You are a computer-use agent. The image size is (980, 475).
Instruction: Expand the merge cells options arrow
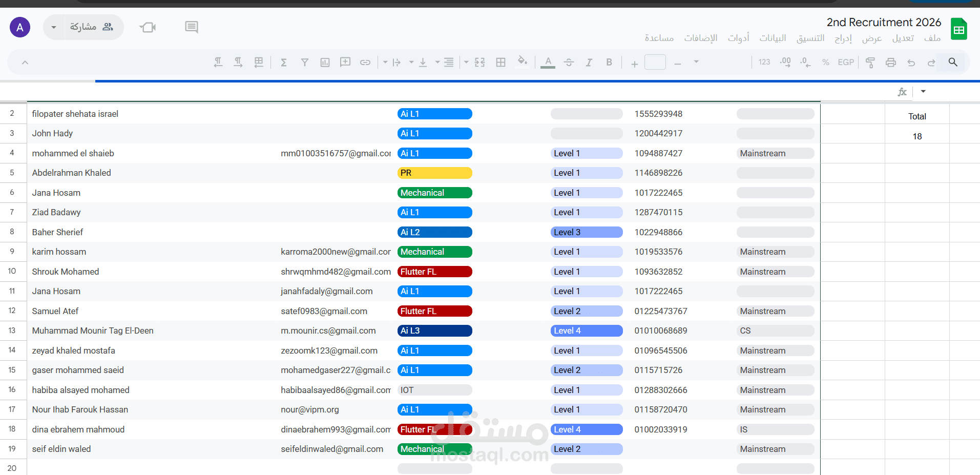466,62
